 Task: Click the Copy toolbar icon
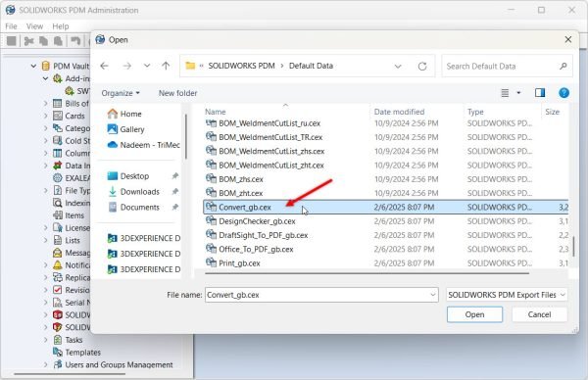click(x=44, y=41)
